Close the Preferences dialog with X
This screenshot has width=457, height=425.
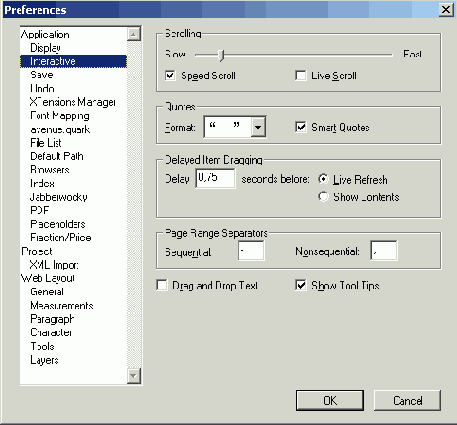tap(446, 10)
